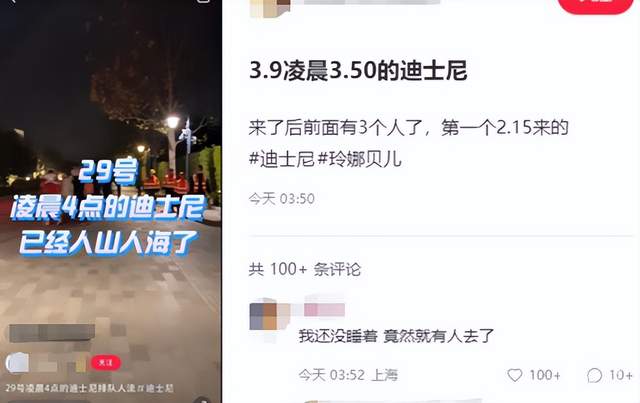View the commenter's profile picture
Viewport: 640px width, 403px height.
264,316
